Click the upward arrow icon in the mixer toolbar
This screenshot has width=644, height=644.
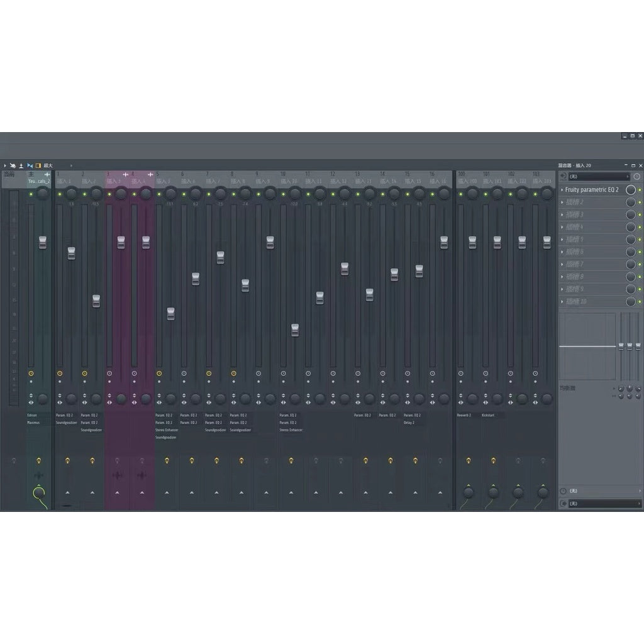pyautogui.click(x=21, y=165)
